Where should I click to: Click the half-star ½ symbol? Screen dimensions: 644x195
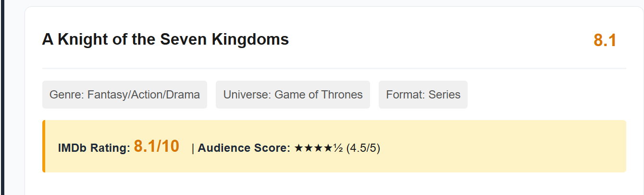[x=339, y=148]
